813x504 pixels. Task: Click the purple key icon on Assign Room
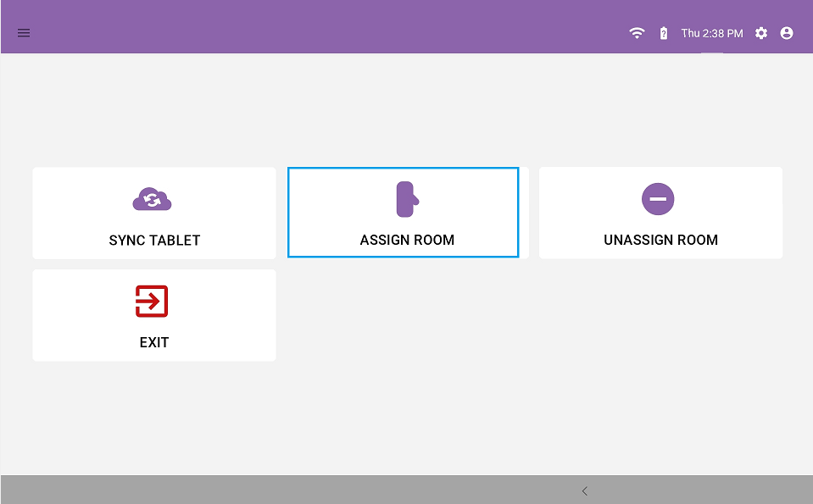(x=406, y=199)
